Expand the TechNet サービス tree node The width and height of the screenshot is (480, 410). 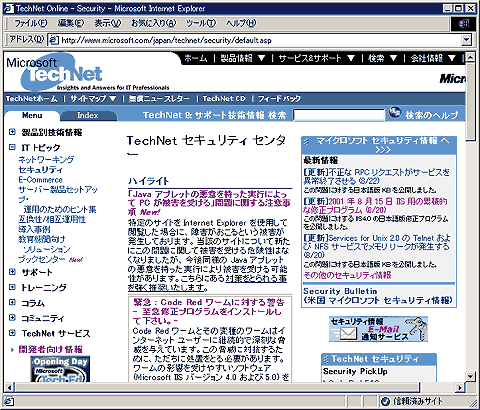coord(12,333)
